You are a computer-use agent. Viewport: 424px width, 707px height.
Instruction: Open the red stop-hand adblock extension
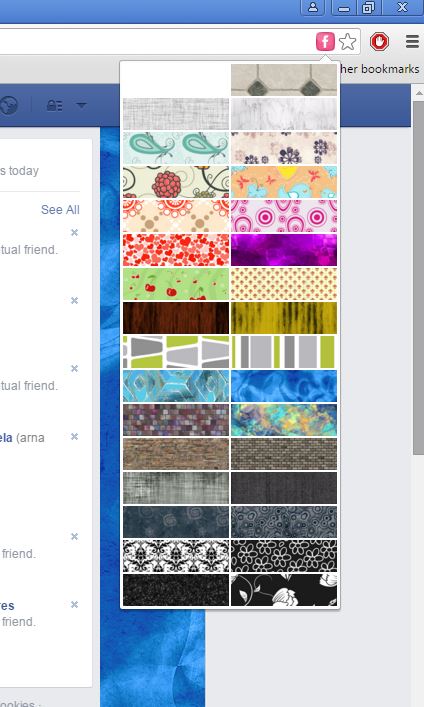tap(379, 41)
